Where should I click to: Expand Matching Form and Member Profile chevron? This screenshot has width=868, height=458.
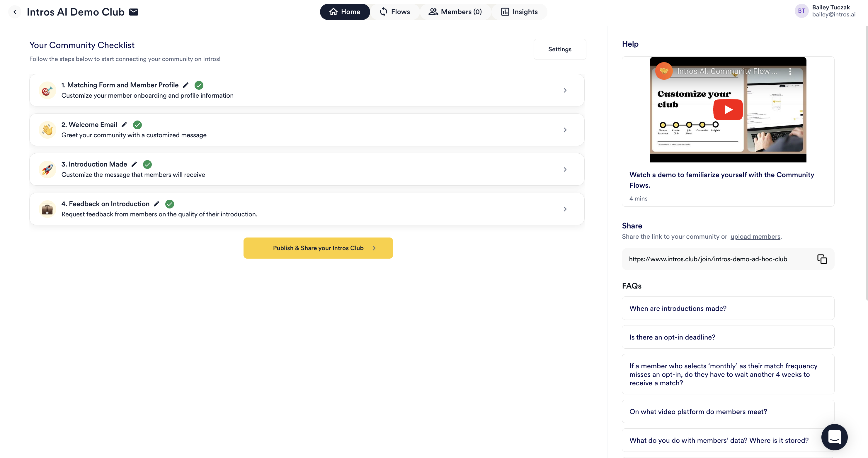tap(565, 90)
